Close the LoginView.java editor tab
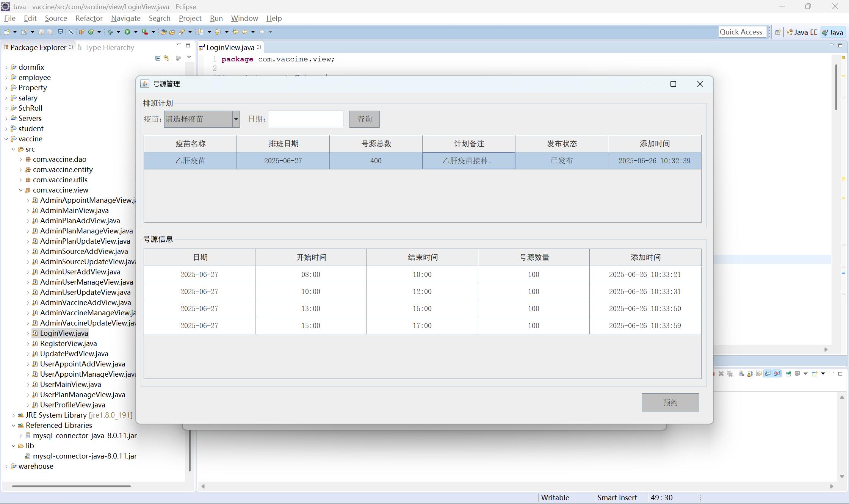This screenshot has height=504, width=849. pos(259,47)
